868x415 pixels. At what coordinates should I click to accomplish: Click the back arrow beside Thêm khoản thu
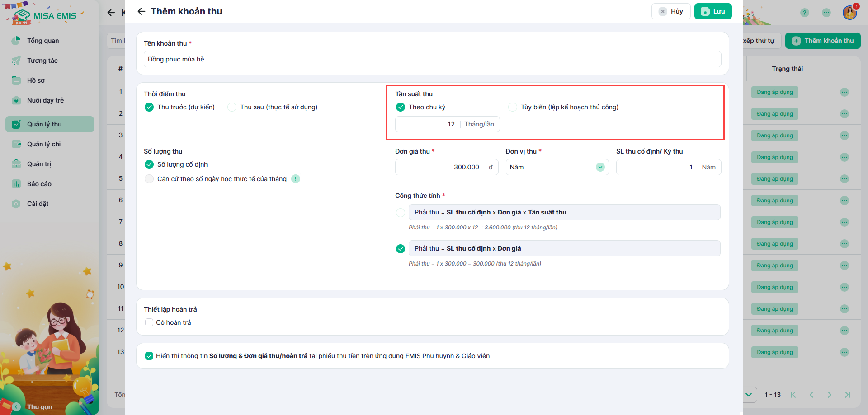point(142,11)
